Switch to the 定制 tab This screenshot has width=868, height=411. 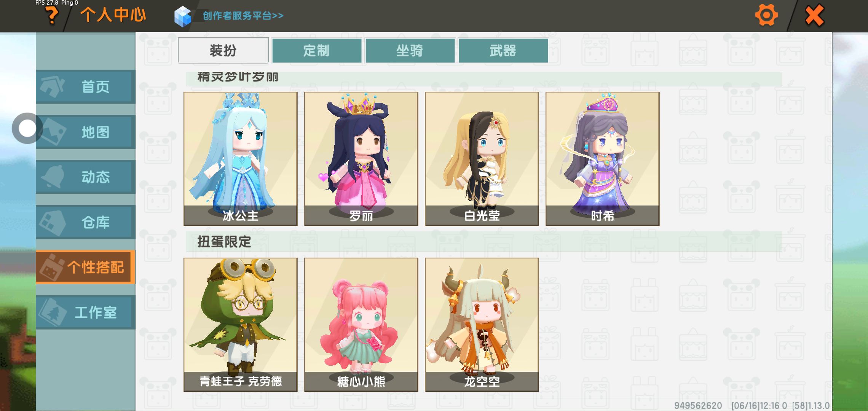(317, 50)
